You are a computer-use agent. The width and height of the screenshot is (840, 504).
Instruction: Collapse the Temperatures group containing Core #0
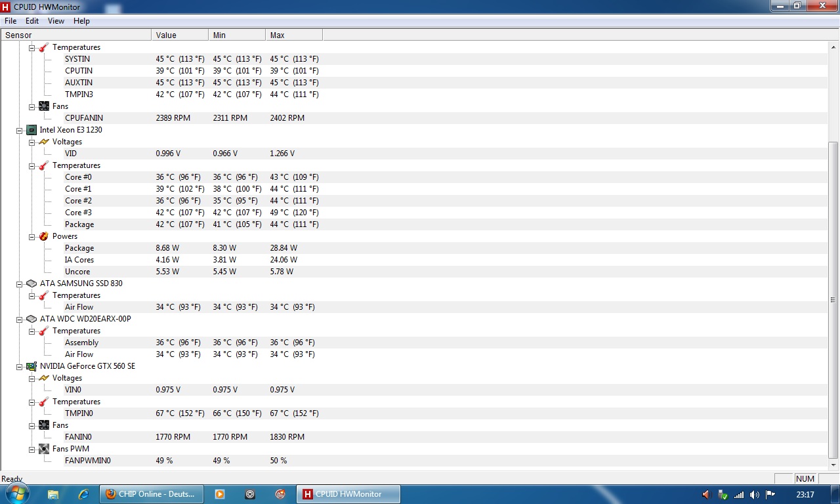pos(31,165)
